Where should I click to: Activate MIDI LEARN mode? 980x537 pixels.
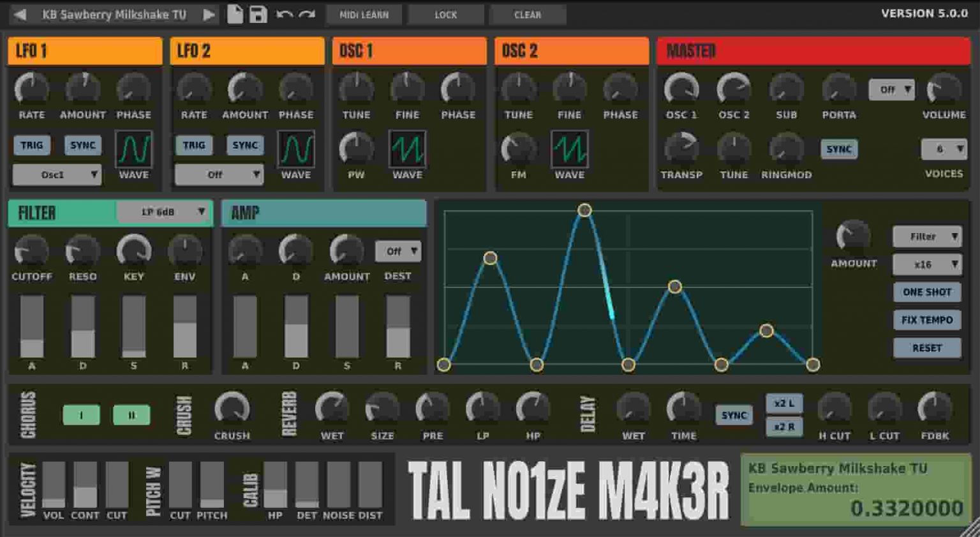(363, 14)
